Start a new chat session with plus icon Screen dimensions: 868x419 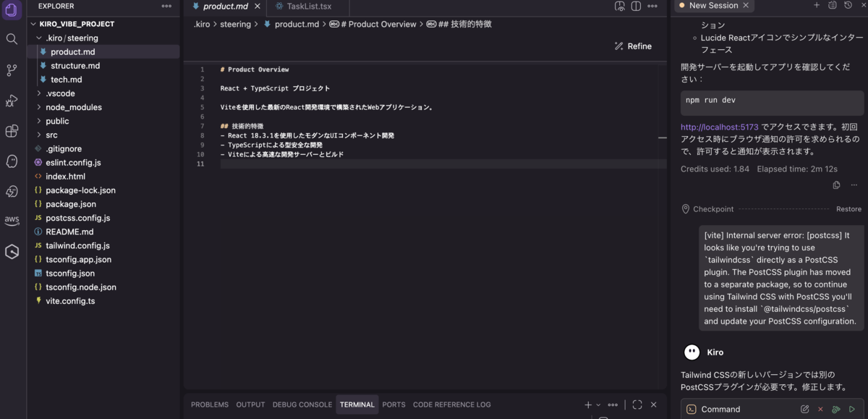(817, 5)
